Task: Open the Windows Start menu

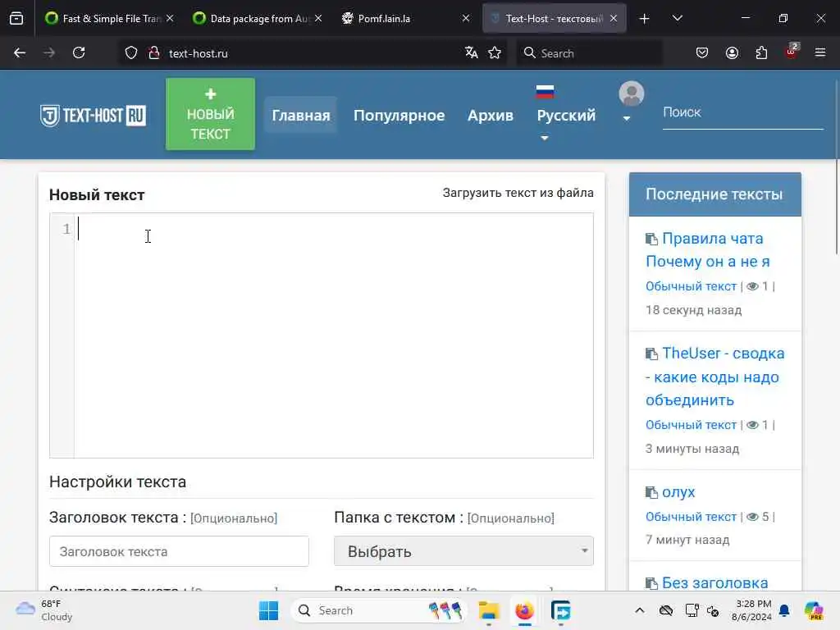Action: [268, 610]
